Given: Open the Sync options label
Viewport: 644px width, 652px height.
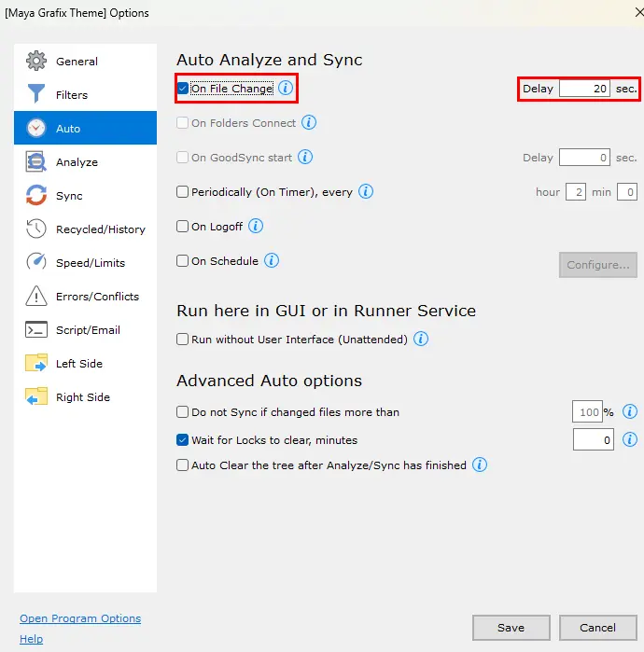Looking at the screenshot, I should point(69,196).
